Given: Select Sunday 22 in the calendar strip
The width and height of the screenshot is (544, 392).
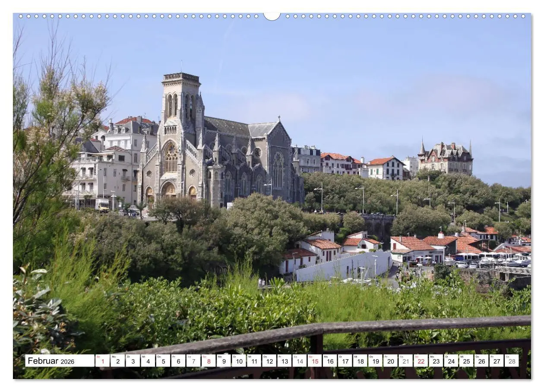Looking at the screenshot, I should coord(421,361).
